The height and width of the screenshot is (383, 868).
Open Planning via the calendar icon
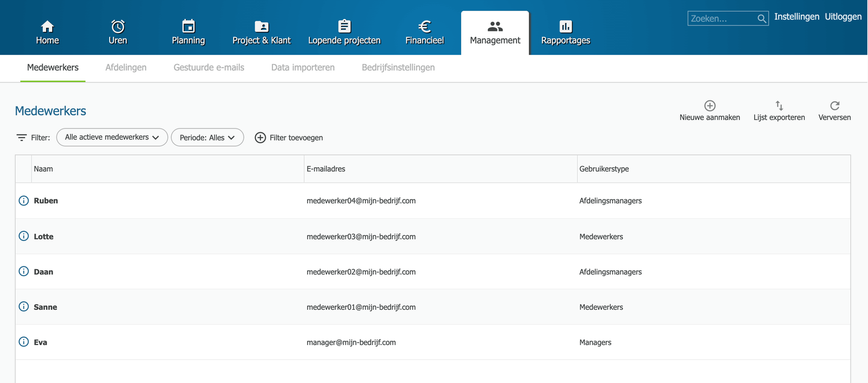tap(188, 26)
